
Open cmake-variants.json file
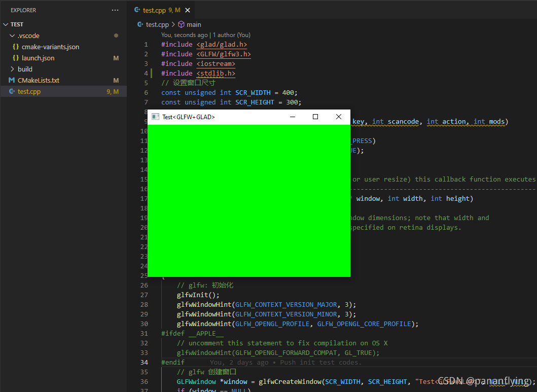[x=50, y=47]
